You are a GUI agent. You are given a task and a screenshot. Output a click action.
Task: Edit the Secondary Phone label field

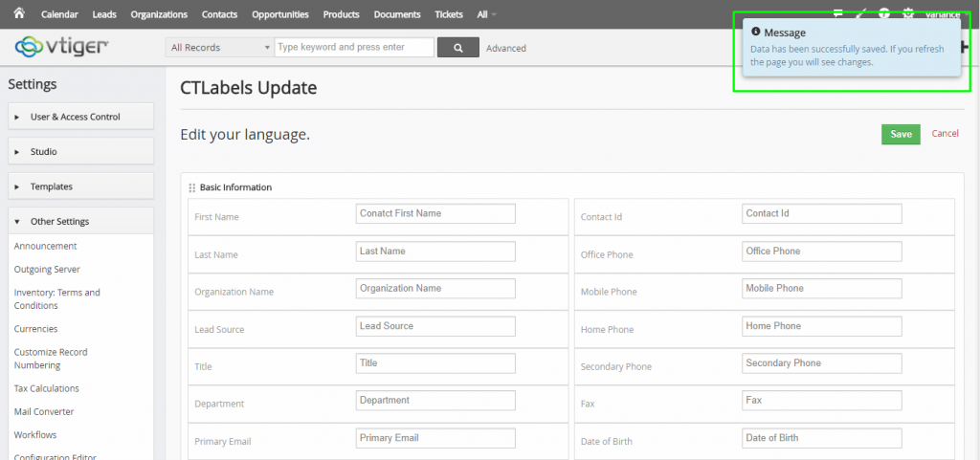[x=822, y=363]
